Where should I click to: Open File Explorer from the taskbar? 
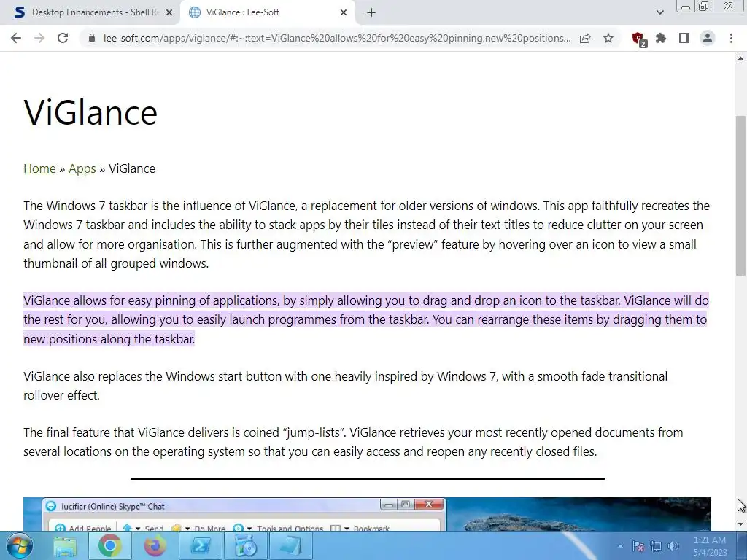[x=65, y=546]
